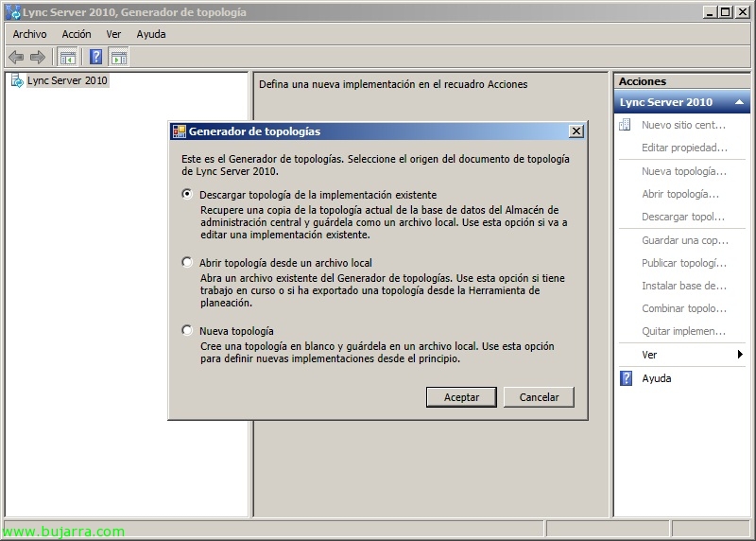
Task: Click 'Defina una nueva implementación' text
Action: (393, 84)
